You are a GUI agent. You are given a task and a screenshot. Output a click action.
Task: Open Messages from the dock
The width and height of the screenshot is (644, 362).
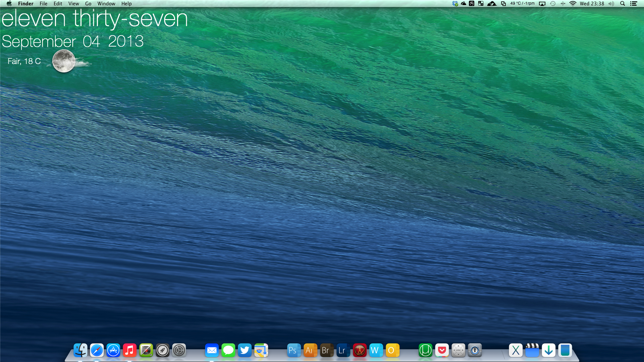click(228, 350)
